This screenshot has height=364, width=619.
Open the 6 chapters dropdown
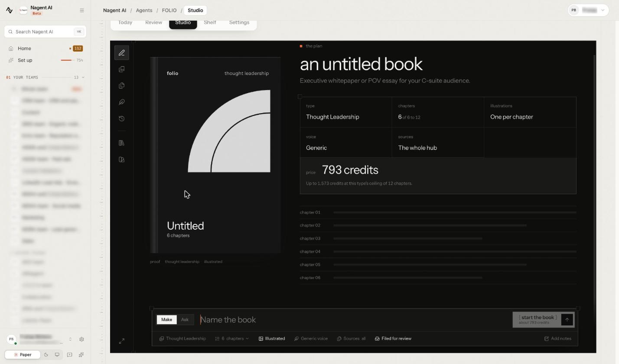pyautogui.click(x=232, y=338)
